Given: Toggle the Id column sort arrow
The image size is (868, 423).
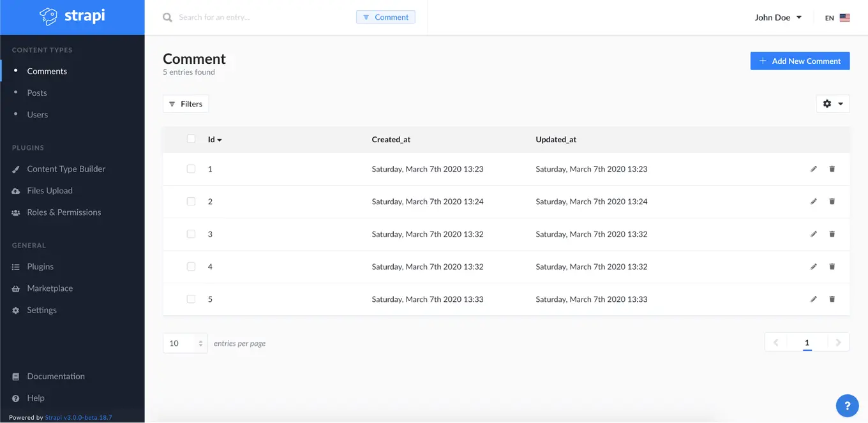Looking at the screenshot, I should [x=220, y=139].
